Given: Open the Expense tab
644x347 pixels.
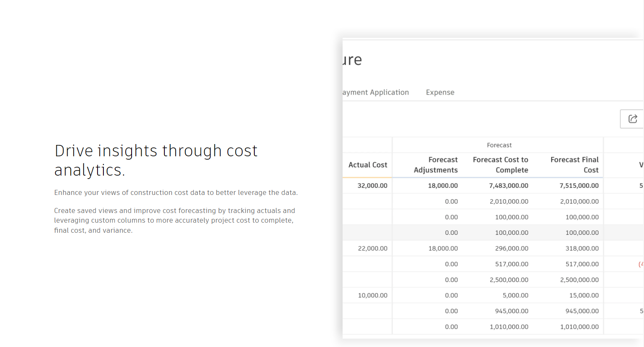Looking at the screenshot, I should point(440,92).
